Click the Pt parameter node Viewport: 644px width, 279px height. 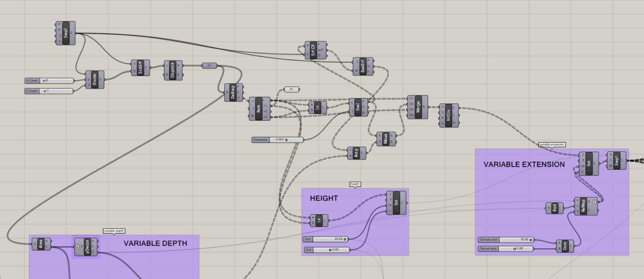click(292, 90)
